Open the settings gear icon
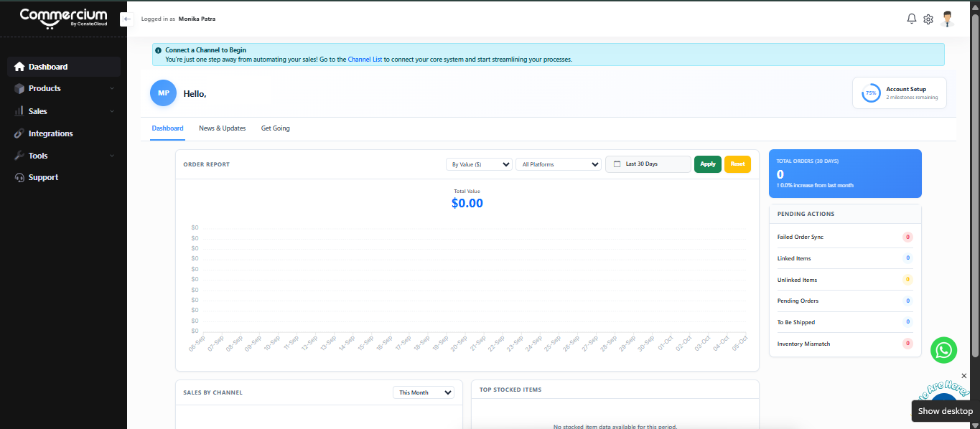Viewport: 980px width, 429px height. click(x=928, y=19)
